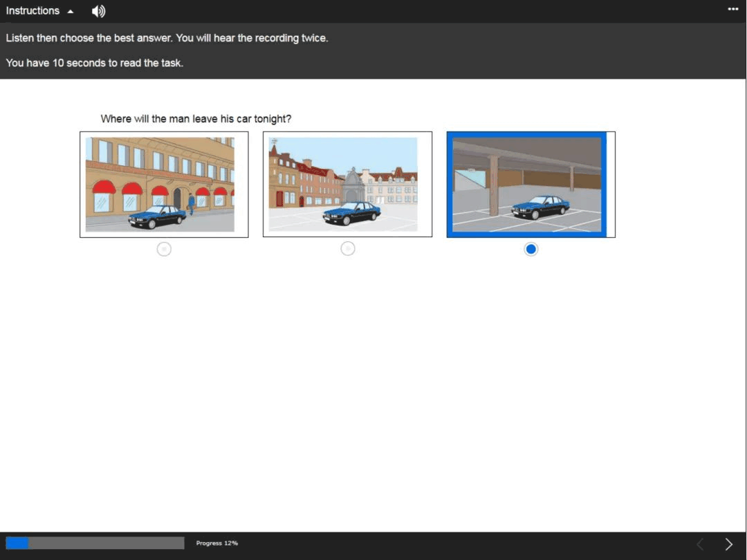This screenshot has width=747, height=560.
Task: Select the town square car radio button
Action: (348, 249)
